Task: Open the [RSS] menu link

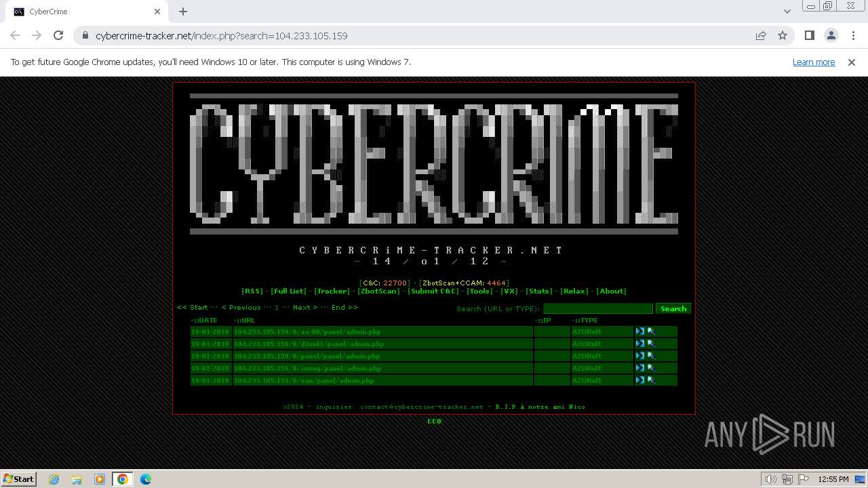Action: pos(252,291)
